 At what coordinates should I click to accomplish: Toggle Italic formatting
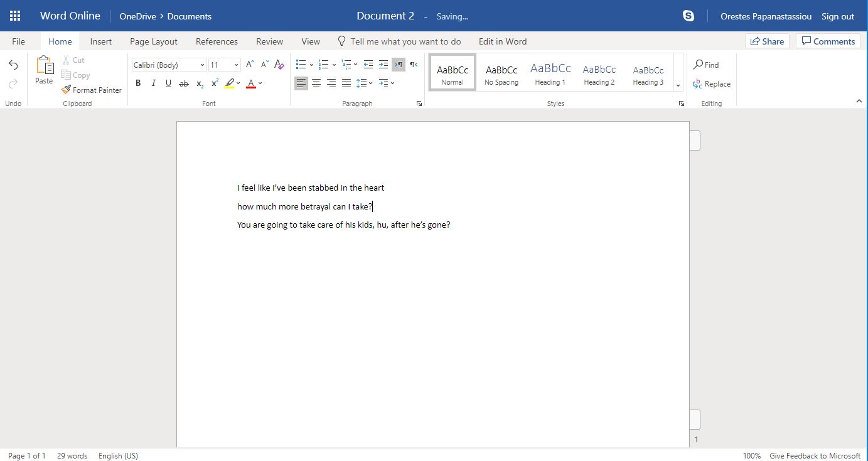[153, 83]
